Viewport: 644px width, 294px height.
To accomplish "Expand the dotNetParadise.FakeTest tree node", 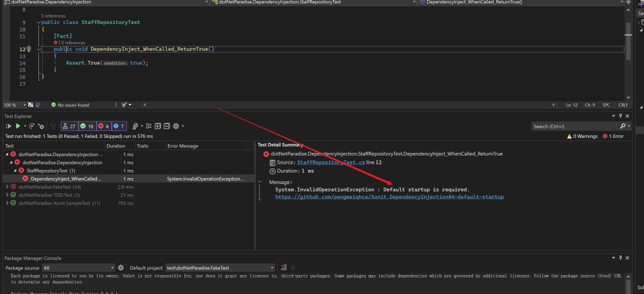I will 7,186.
